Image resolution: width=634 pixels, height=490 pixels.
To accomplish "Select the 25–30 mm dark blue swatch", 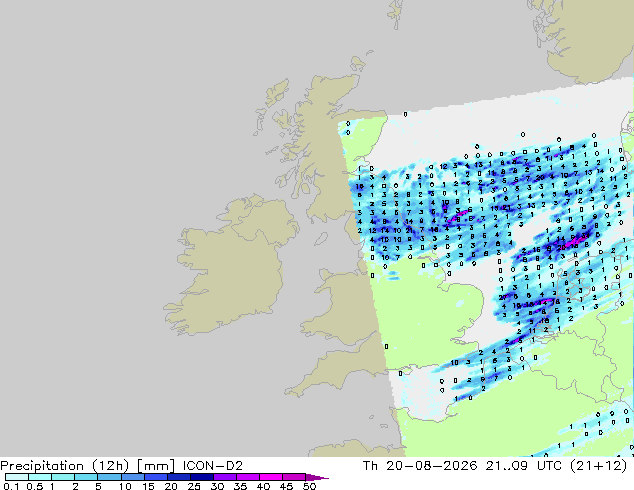I will tap(202, 477).
